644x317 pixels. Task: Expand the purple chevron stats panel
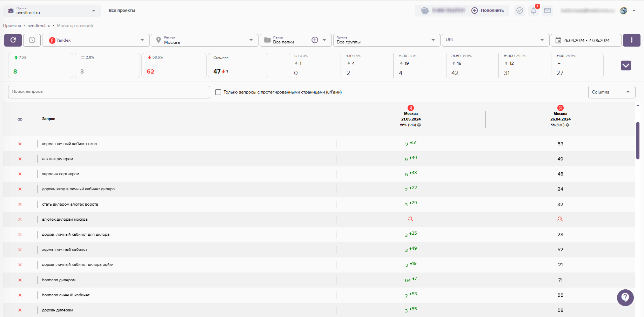[x=626, y=66]
